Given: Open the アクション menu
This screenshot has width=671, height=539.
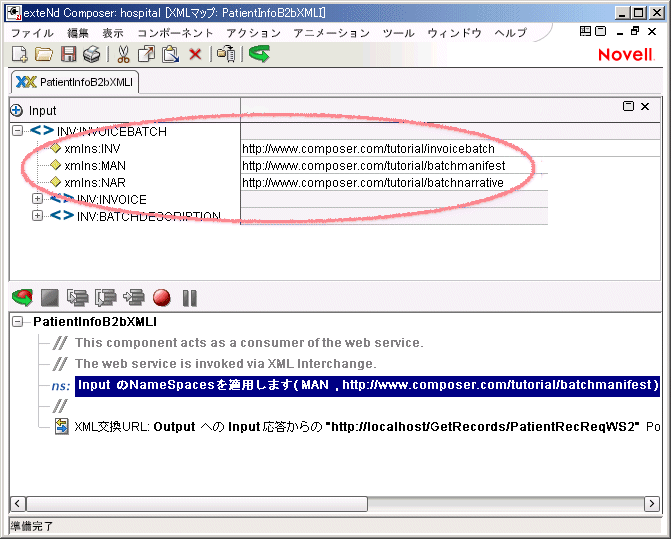Looking at the screenshot, I should [253, 33].
